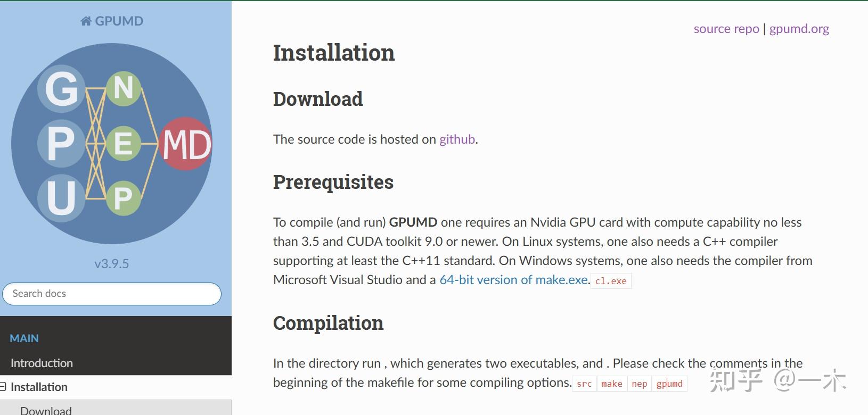Click the src code snippet

pyautogui.click(x=584, y=384)
